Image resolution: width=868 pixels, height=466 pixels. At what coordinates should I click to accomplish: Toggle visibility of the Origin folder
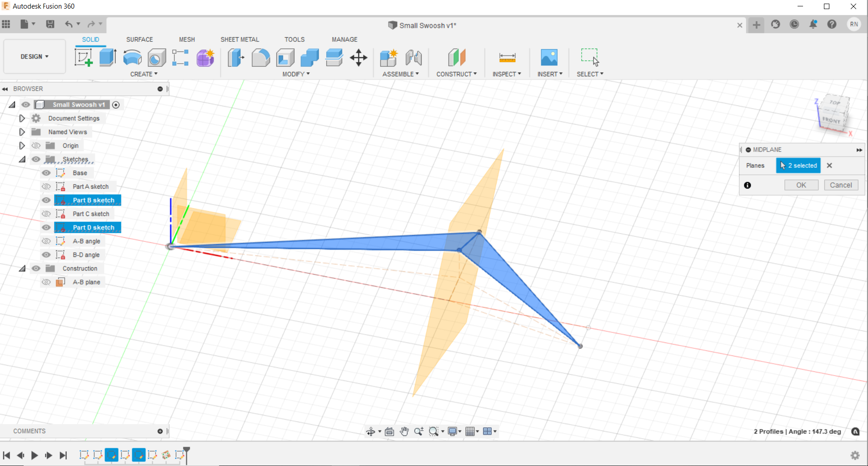tap(36, 145)
